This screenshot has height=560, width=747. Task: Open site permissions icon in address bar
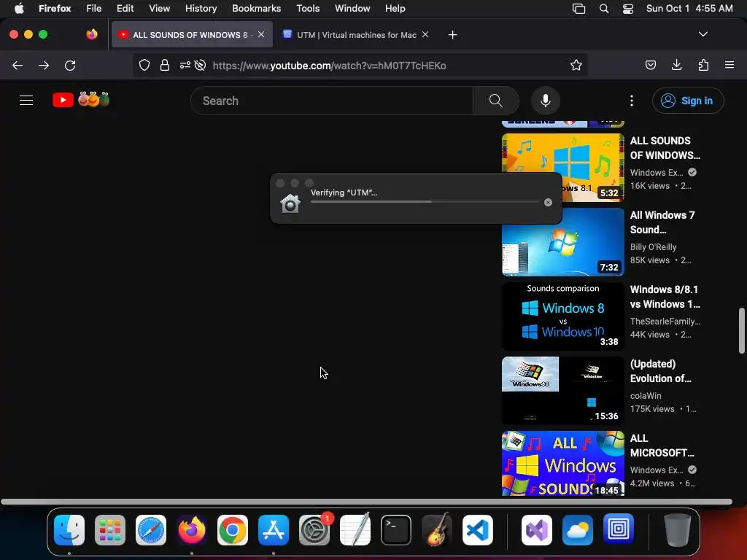coord(185,65)
